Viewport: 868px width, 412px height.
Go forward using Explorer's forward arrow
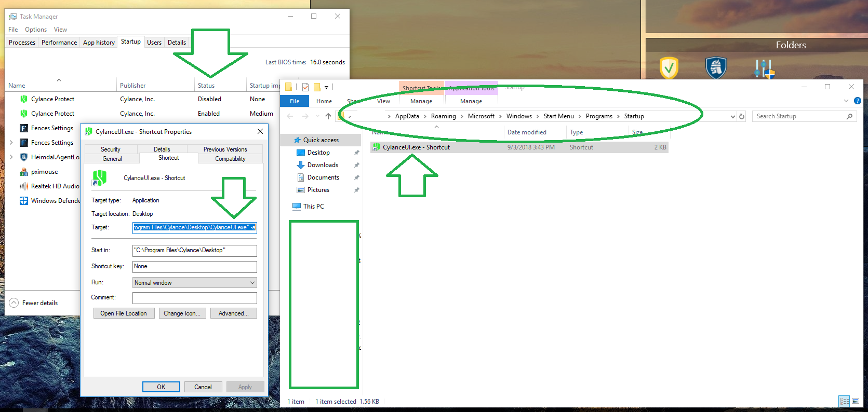(x=305, y=116)
